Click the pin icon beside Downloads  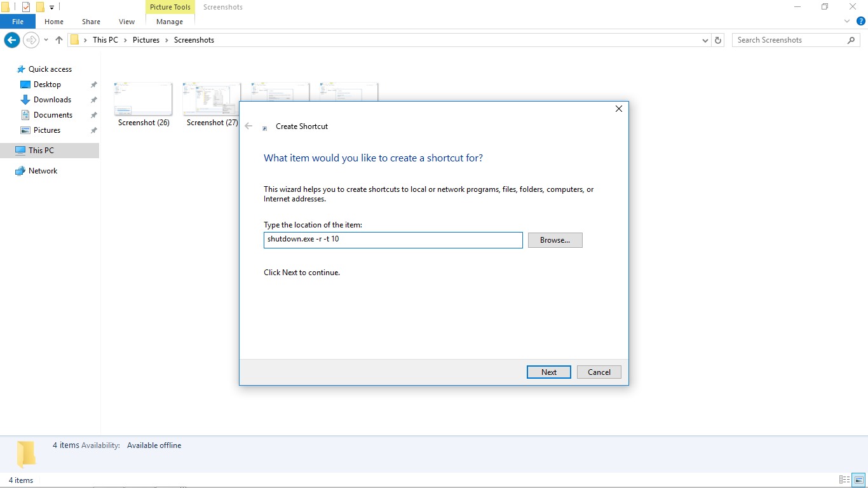pos(93,100)
